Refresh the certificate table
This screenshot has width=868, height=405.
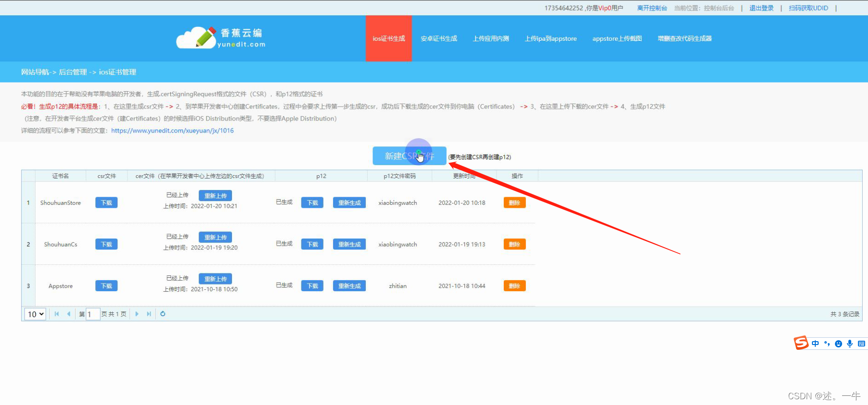pos(163,314)
